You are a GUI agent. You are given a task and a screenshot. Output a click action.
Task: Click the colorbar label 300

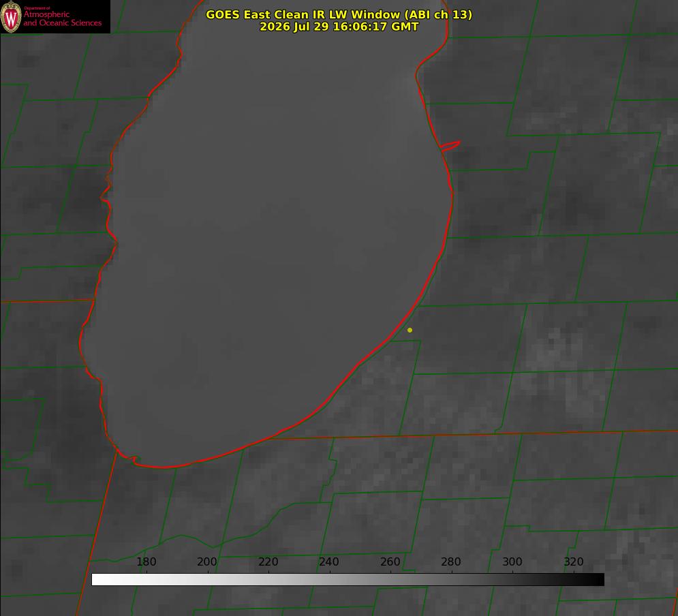[x=512, y=561]
